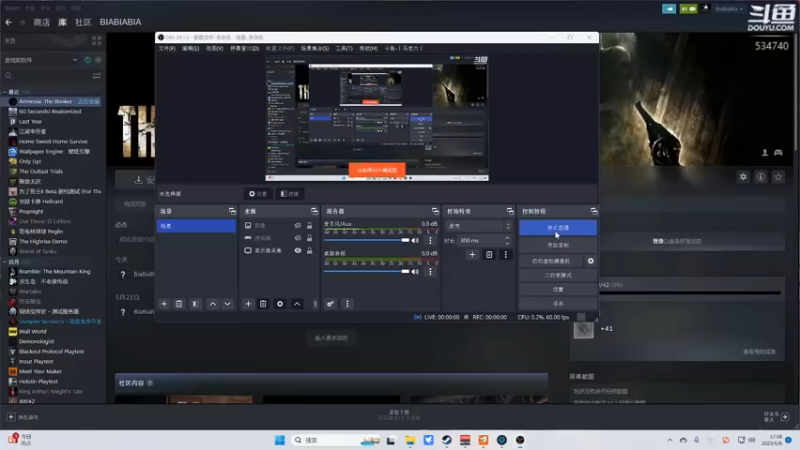Show the 图像 image source
Viewport: 800px width, 450px height.
(298, 226)
